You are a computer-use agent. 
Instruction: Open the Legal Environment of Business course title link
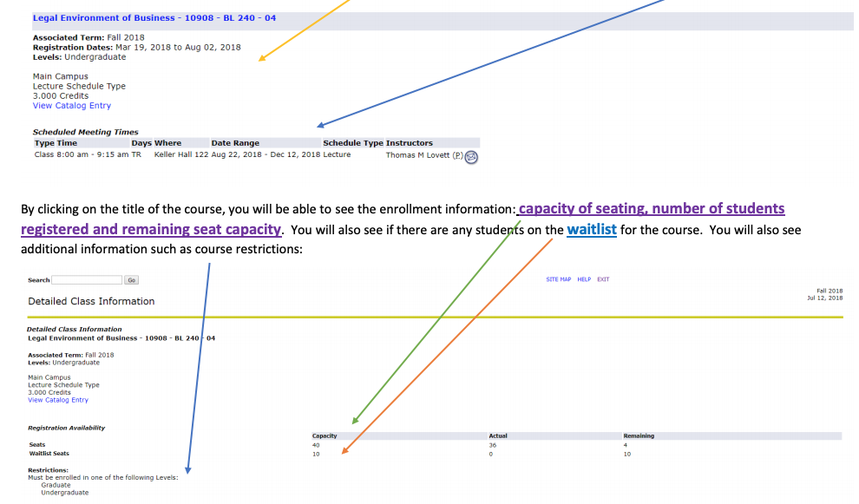pyautogui.click(x=154, y=17)
